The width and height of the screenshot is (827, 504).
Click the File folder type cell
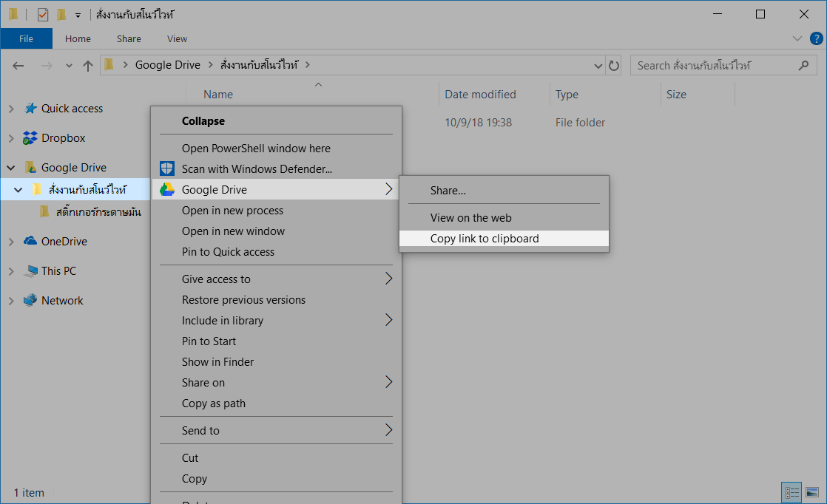pyautogui.click(x=580, y=122)
